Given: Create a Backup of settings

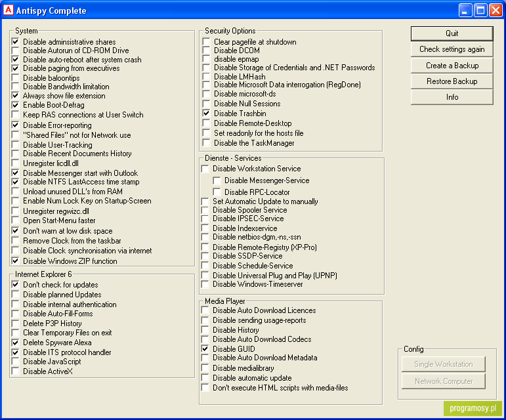Looking at the screenshot, I should pyautogui.click(x=452, y=66).
